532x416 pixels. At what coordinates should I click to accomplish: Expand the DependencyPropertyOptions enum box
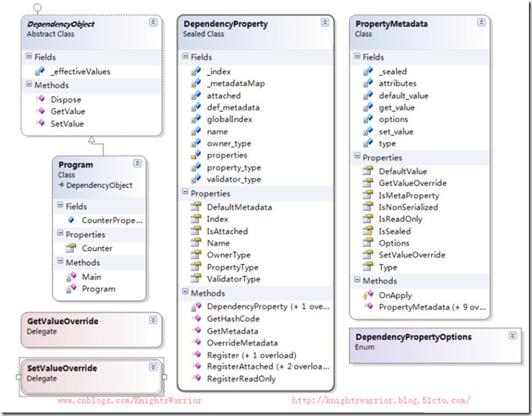tap(512, 335)
